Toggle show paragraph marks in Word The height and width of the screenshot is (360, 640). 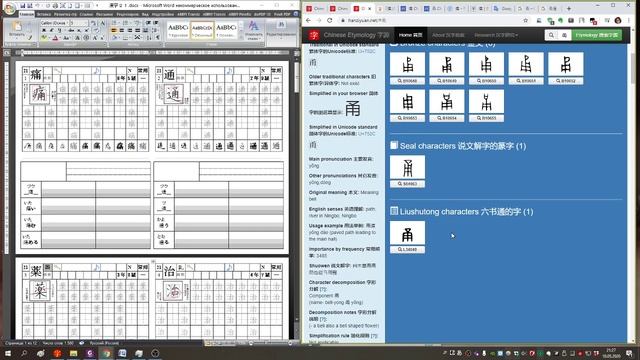pyautogui.click(x=158, y=38)
